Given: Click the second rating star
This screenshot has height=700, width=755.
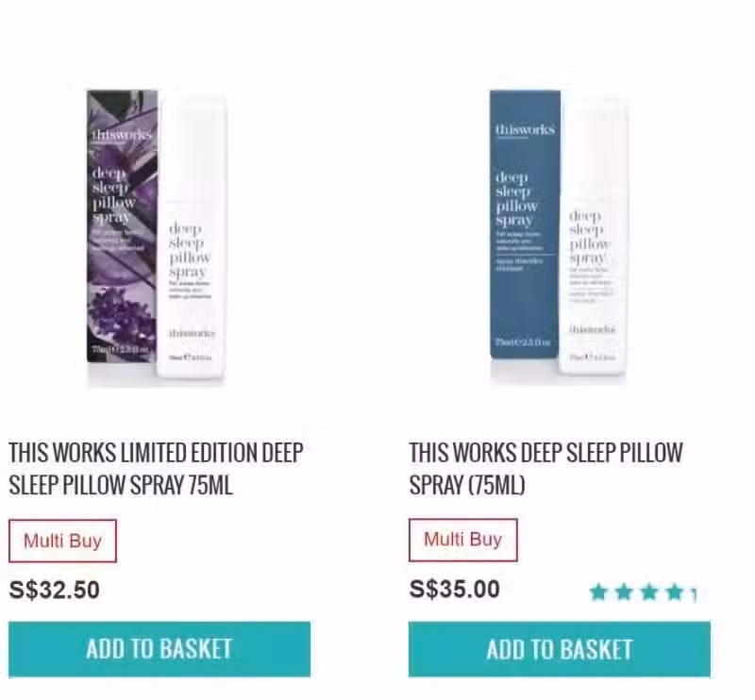Looking at the screenshot, I should point(624,592).
